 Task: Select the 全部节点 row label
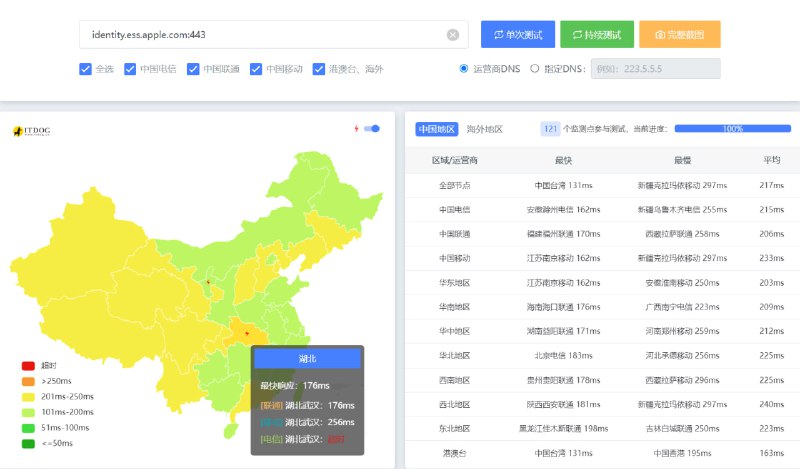click(x=455, y=185)
